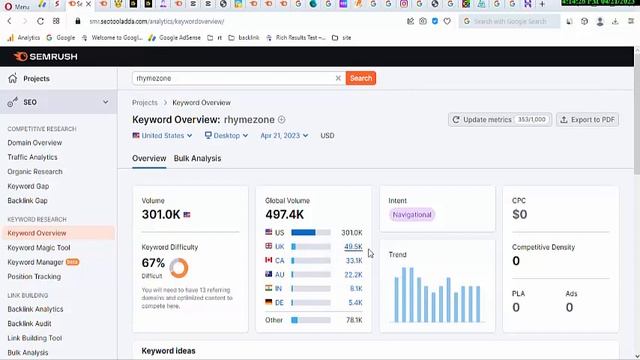Open Organic Research in sidebar
This screenshot has height=360, width=640.
tap(35, 172)
